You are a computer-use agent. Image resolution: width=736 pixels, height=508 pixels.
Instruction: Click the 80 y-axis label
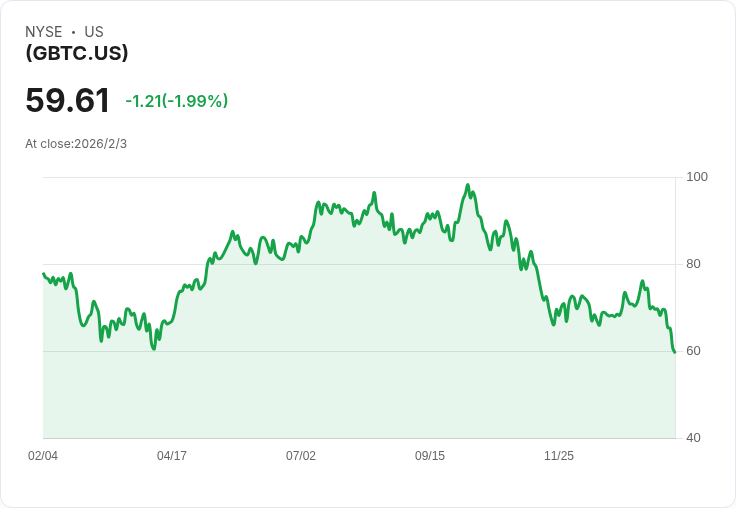click(x=696, y=264)
